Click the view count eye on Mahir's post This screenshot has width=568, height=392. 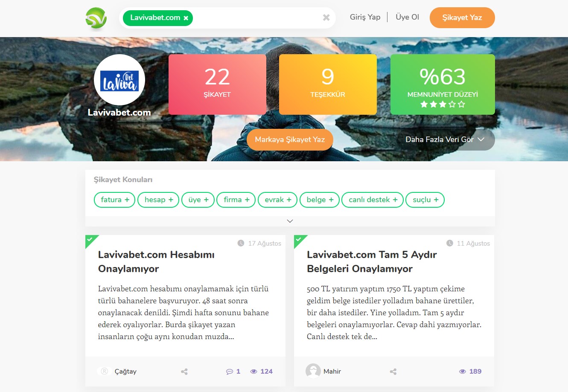coord(462,372)
